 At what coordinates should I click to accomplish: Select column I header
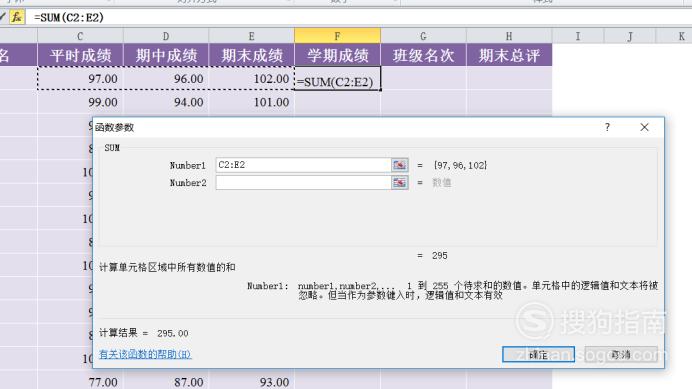[x=578, y=36]
